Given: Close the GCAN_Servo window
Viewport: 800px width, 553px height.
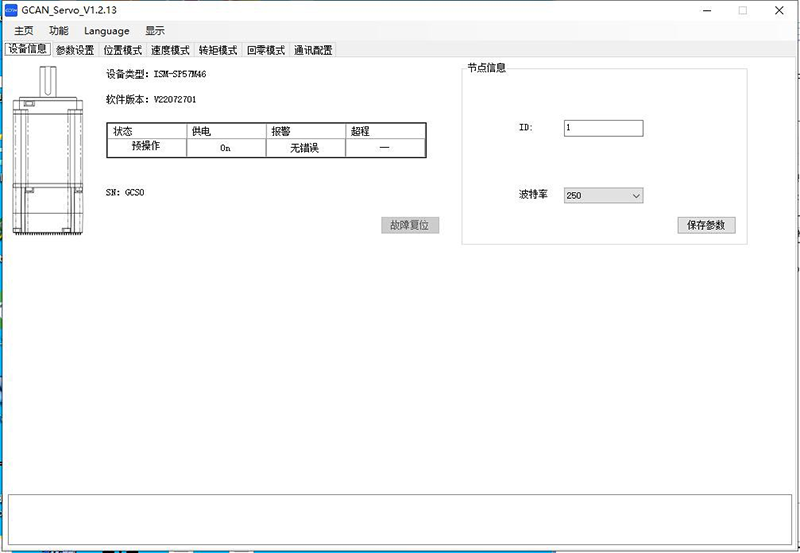Looking at the screenshot, I should pos(780,10).
